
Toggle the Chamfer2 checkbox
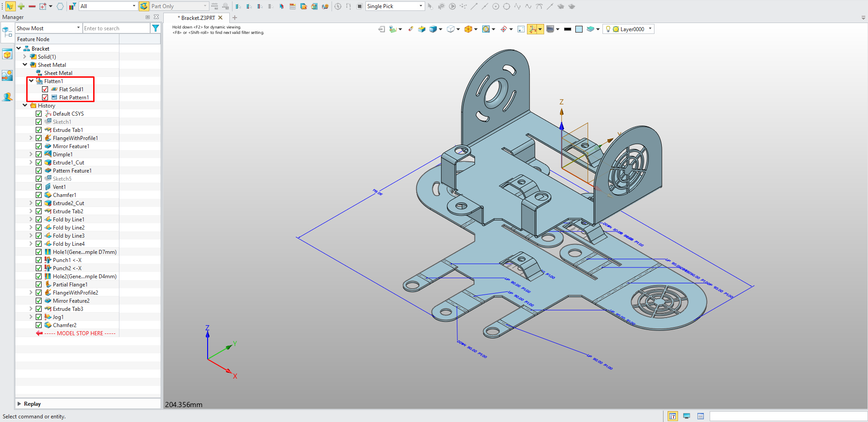coord(39,325)
